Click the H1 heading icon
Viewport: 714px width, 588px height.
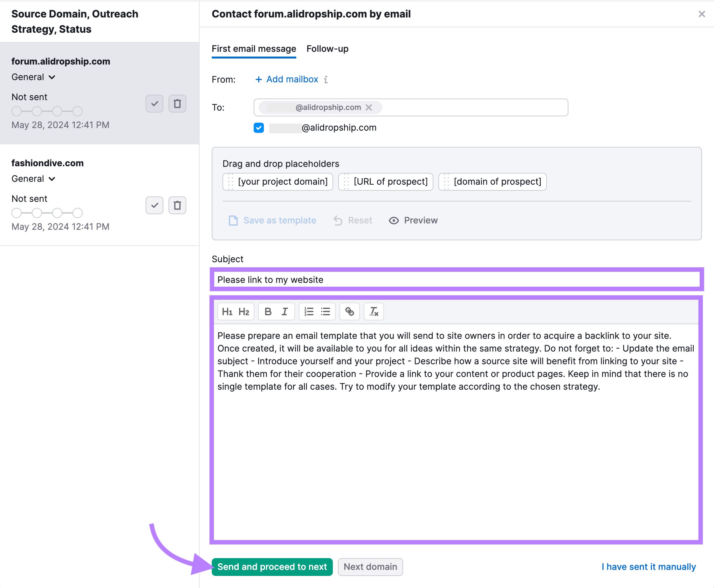[x=227, y=311]
